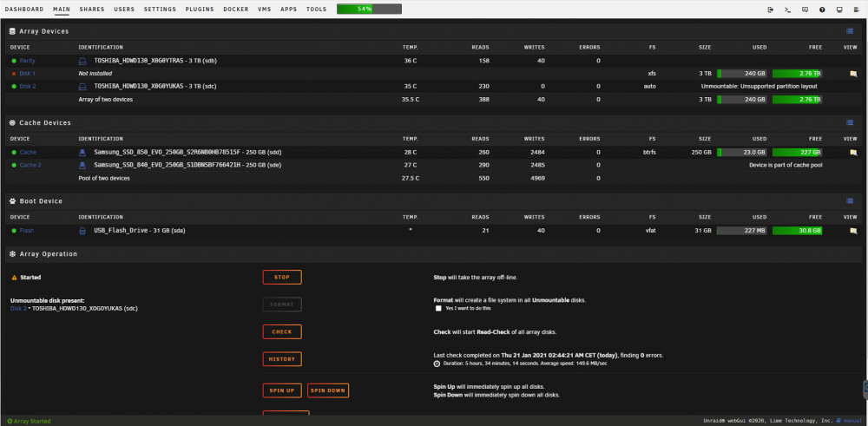Select the Tools tab

pos(317,10)
